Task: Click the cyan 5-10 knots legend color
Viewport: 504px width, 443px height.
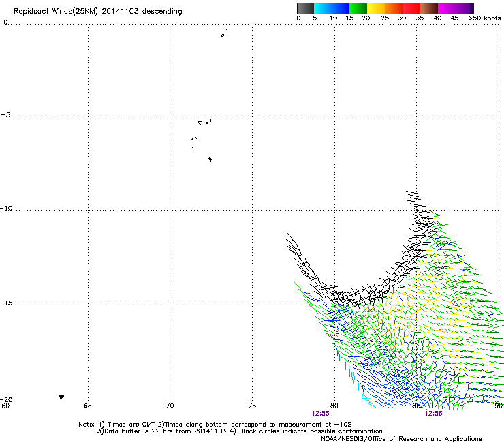Action: point(323,8)
